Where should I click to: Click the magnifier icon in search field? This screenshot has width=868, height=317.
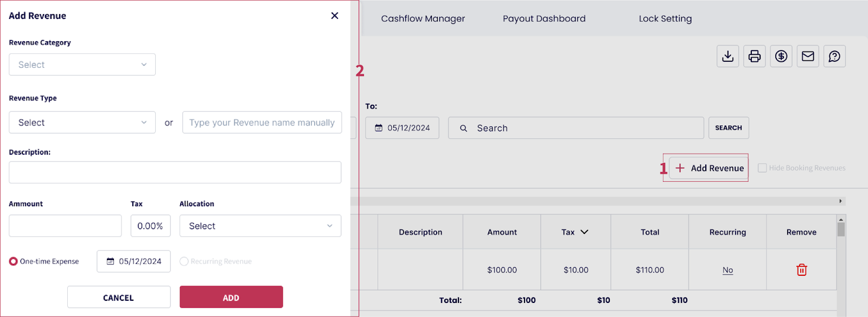[463, 128]
